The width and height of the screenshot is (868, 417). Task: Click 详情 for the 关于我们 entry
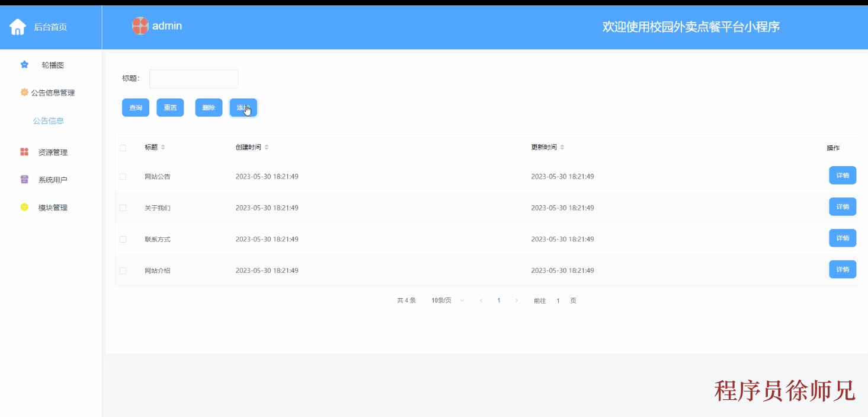coord(842,206)
